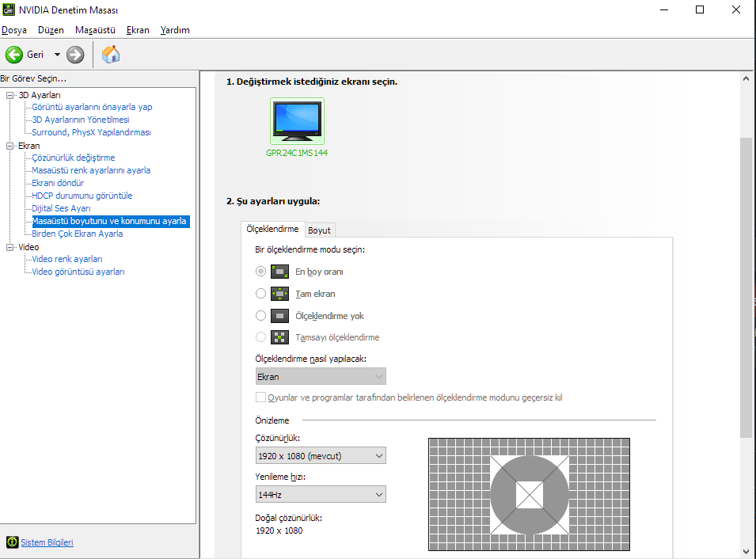Open the Yenileme hızı 144Hz dropdown

[x=321, y=494]
